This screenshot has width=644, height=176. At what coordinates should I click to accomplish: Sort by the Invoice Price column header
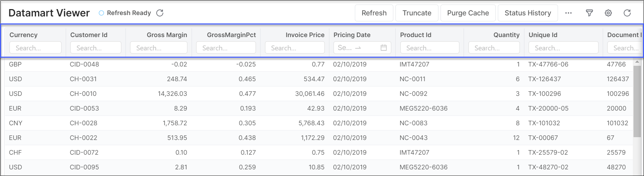pos(305,35)
